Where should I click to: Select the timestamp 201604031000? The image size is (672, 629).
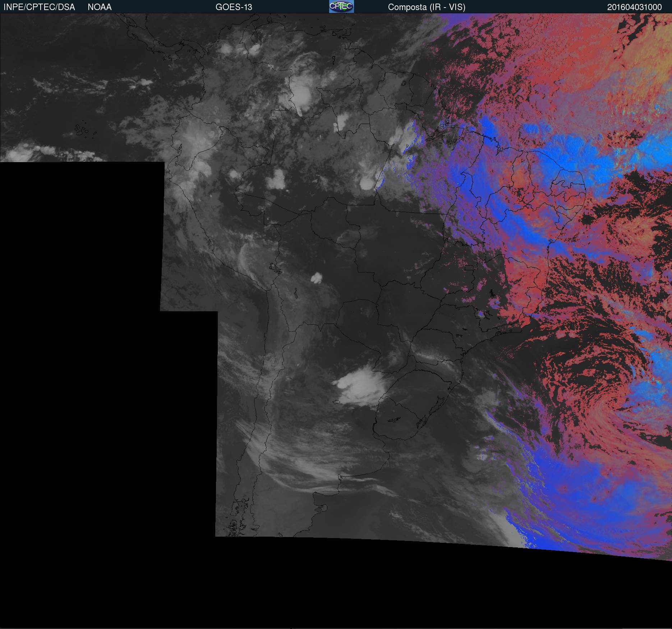(635, 7)
